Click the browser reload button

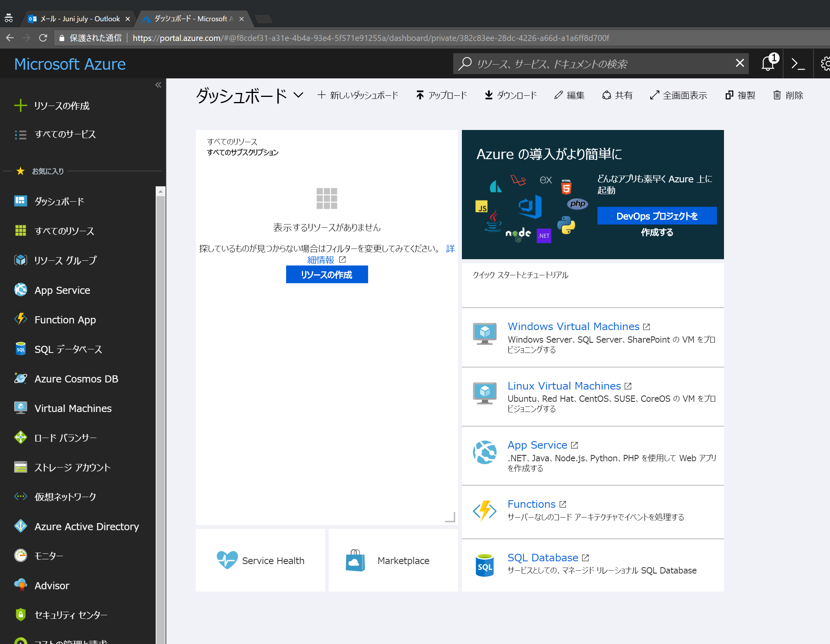43,38
